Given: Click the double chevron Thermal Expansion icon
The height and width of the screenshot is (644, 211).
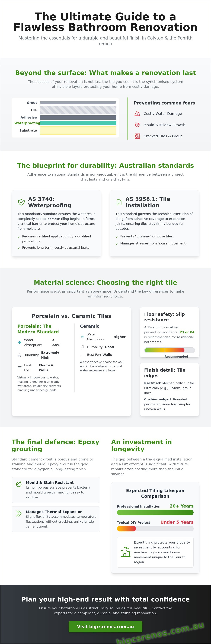Looking at the screenshot, I should (19, 514).
